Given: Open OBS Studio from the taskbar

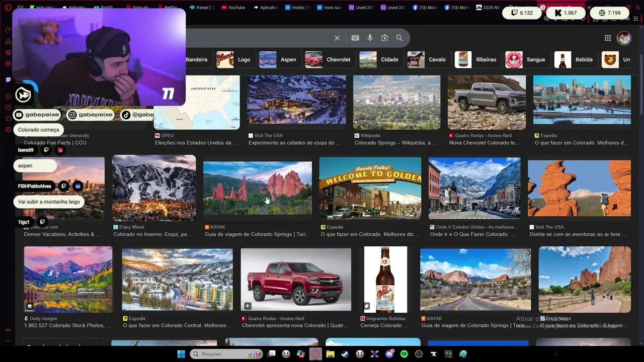Looking at the screenshot, I should click(x=419, y=354).
